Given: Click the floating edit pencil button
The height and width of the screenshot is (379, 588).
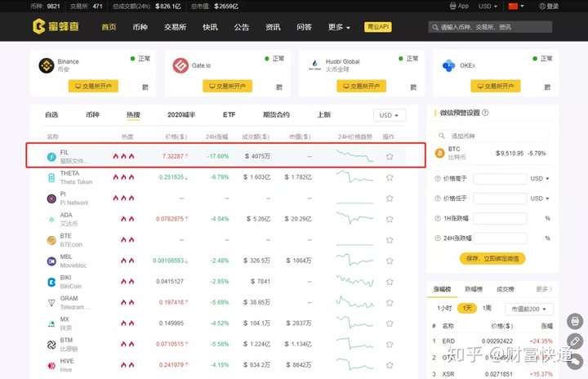Looking at the screenshot, I should (574, 341).
